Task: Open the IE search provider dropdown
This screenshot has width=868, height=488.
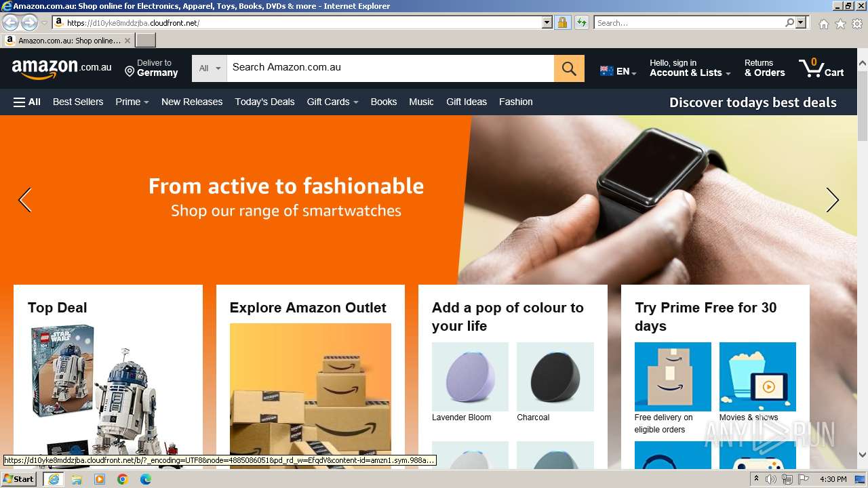Action: [801, 22]
